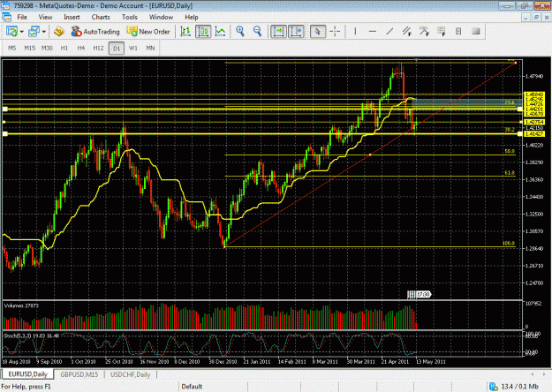
Task: Select trendline end anchor at top right
Action: (x=516, y=63)
